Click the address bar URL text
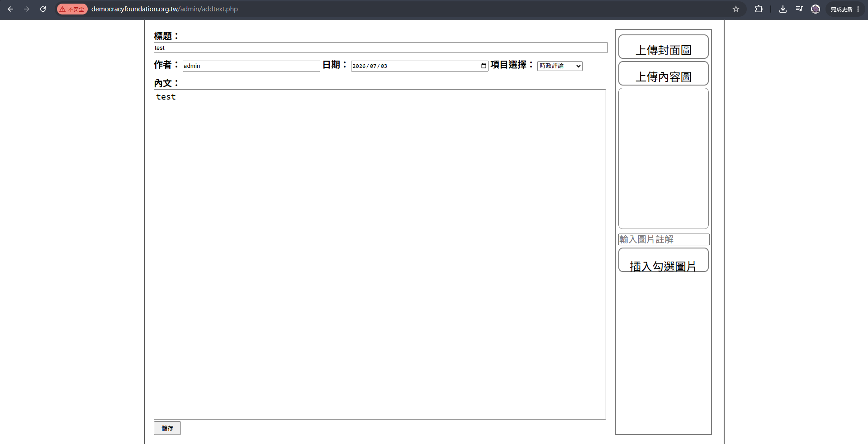868x444 pixels. [165, 9]
